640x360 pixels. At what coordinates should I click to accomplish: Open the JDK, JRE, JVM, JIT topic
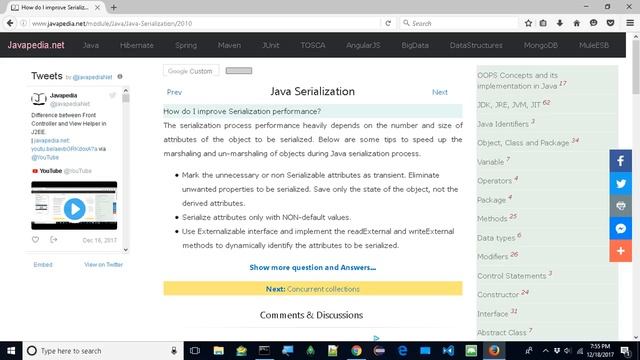coord(509,105)
